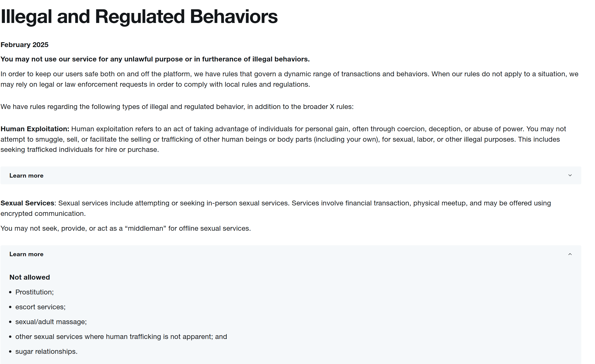The height and width of the screenshot is (364, 595).
Task: Click the Illegal and Regulated Behaviors heading
Action: point(139,17)
